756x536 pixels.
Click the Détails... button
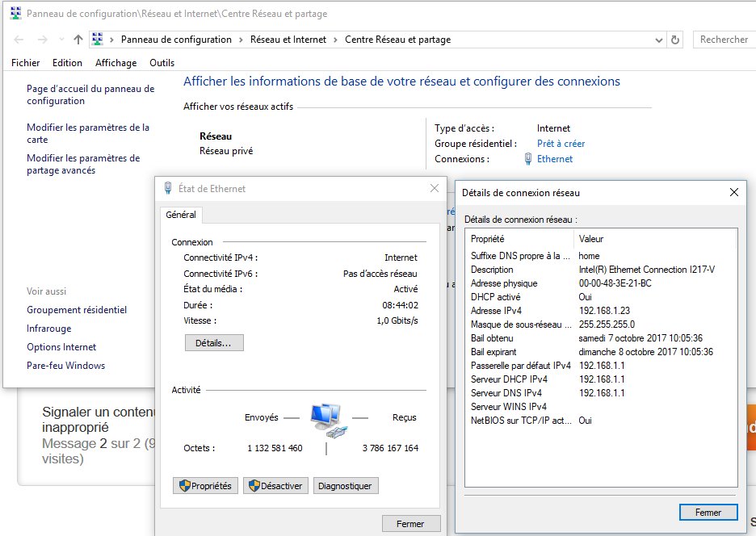click(x=213, y=343)
